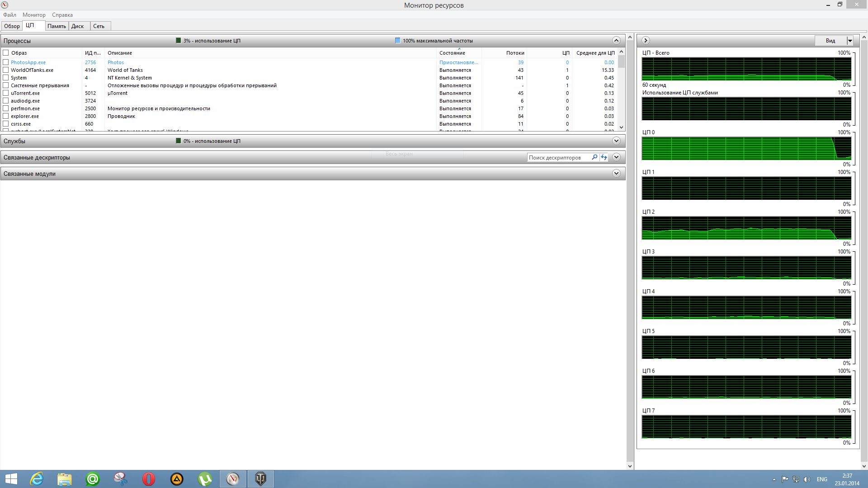Expand the Связанные модули section
The image size is (868, 488).
pyautogui.click(x=616, y=174)
